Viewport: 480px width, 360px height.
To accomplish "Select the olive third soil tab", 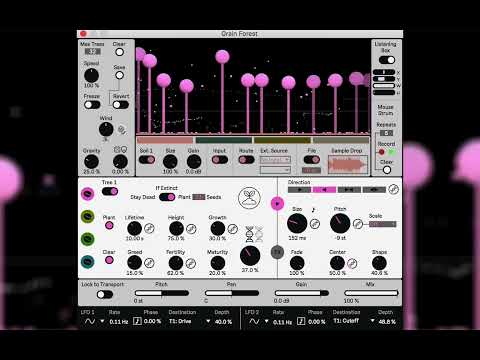I will tap(282, 140).
